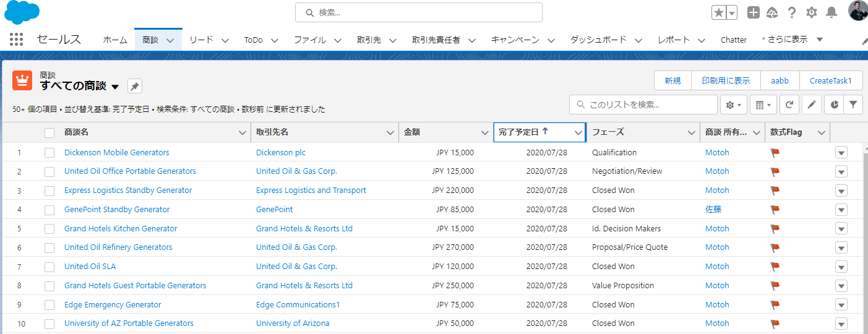Open Express Logistics and Transport account link

tap(311, 191)
